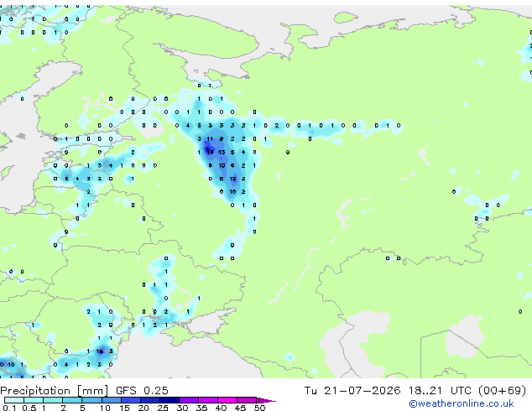
Task: Click the "Tu" weekday abbreviation
Action: point(310,391)
